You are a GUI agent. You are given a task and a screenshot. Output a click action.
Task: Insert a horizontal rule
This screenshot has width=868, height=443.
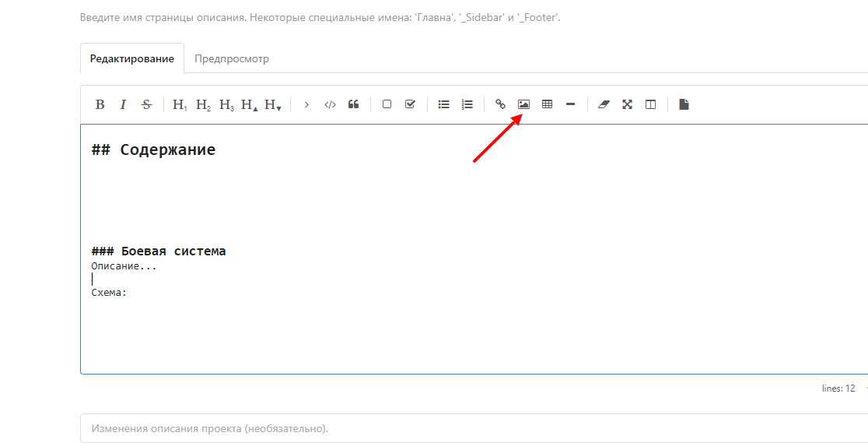pos(570,104)
